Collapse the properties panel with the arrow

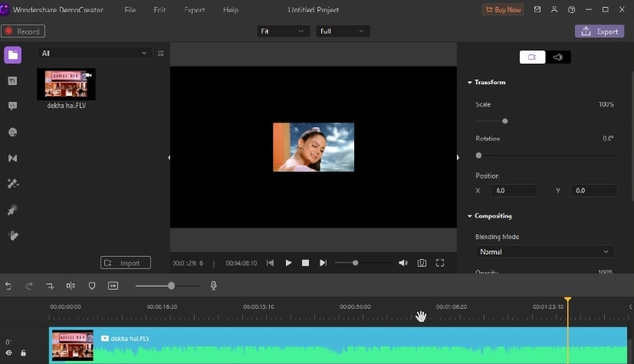(458, 158)
